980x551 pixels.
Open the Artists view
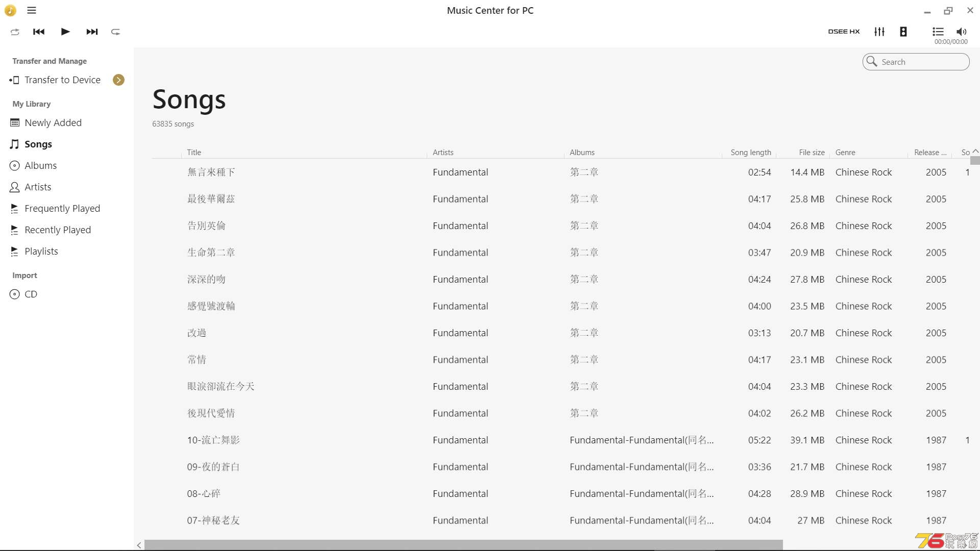(x=38, y=187)
